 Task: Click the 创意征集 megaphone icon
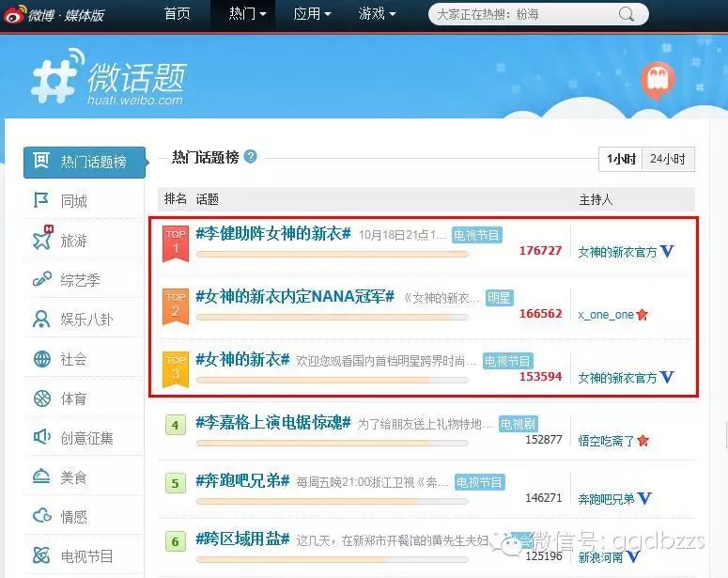coord(41,437)
